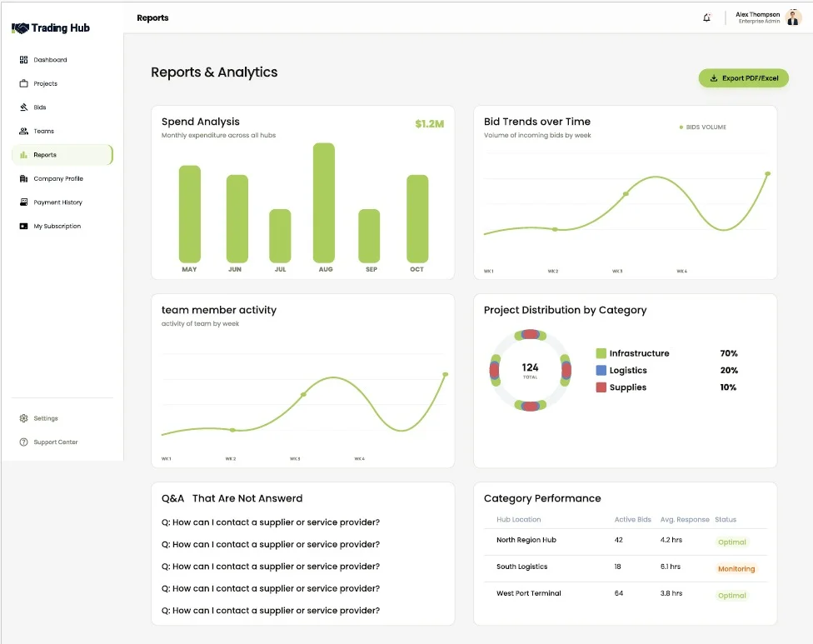Viewport: 813px width, 644px height.
Task: Open the first unanswered Q&A question
Action: click(271, 522)
